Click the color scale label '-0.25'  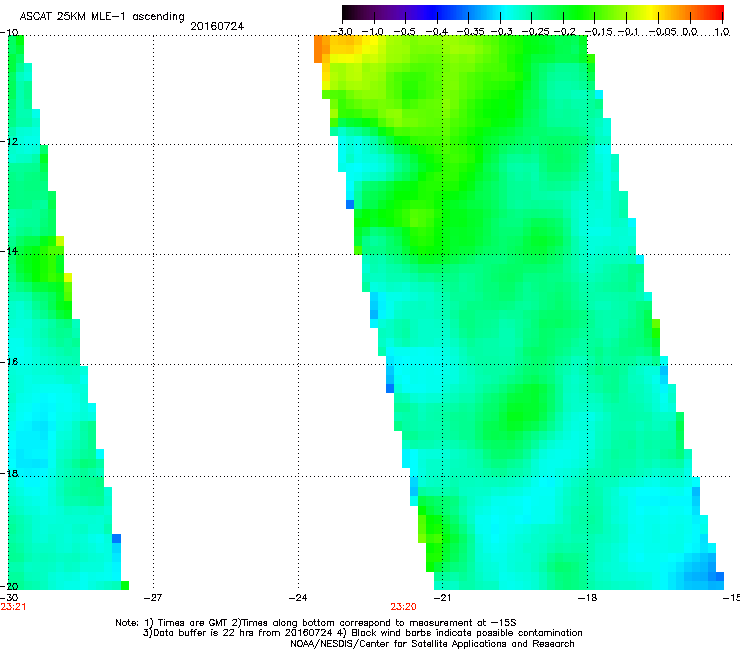536,32
